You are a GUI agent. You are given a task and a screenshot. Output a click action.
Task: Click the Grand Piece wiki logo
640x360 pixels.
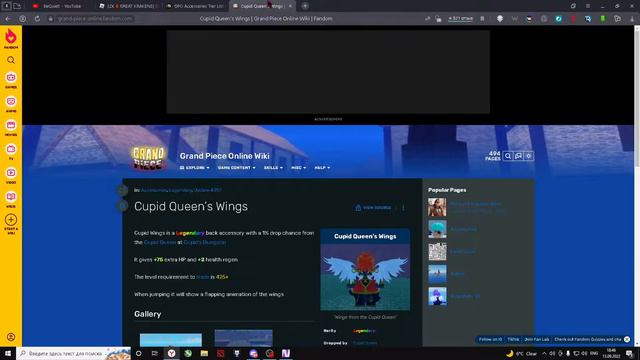[149, 158]
